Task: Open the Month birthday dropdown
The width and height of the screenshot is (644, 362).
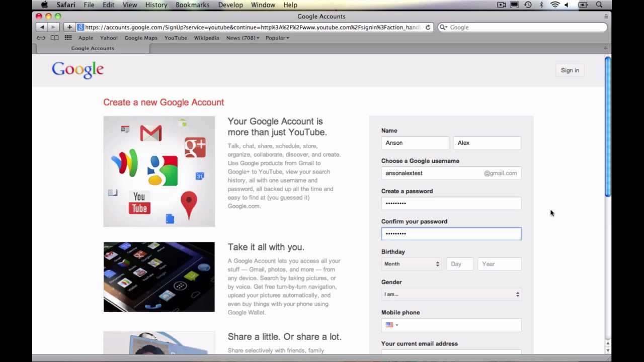Action: [411, 264]
